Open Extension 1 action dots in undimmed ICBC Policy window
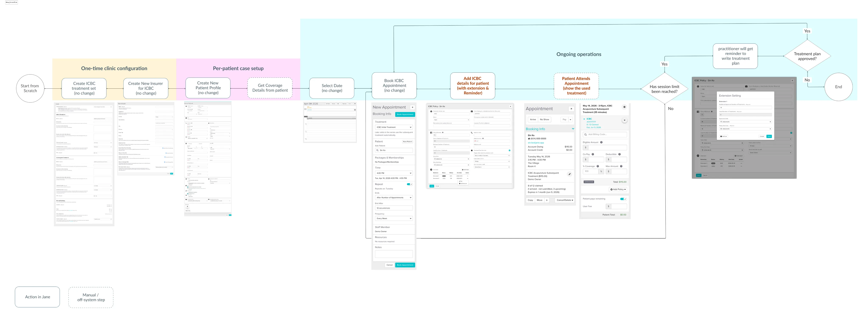This screenshot has height=327, width=868. tap(468, 176)
